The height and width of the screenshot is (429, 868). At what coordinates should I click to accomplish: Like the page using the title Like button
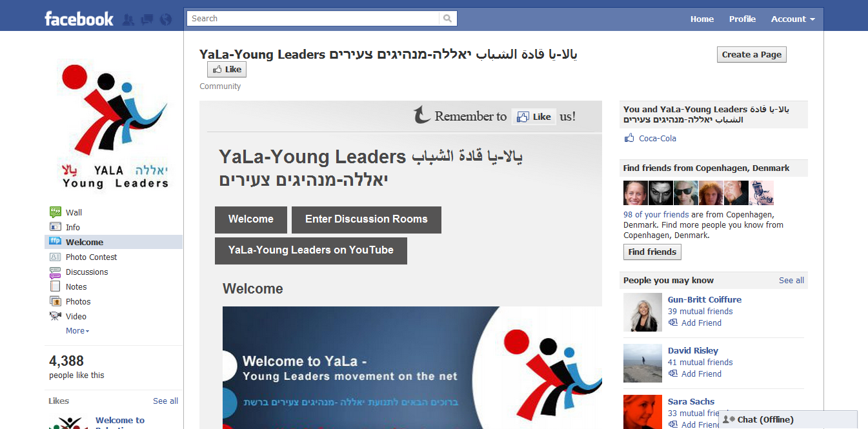pos(227,70)
